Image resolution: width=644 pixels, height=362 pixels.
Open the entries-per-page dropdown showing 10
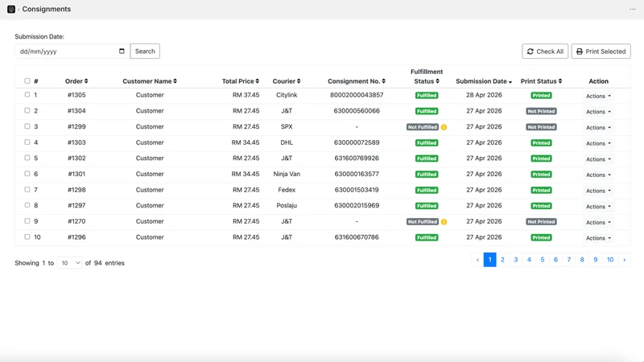(x=69, y=263)
